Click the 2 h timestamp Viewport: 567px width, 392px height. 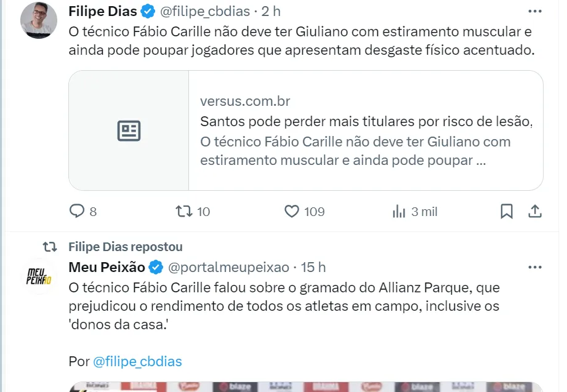coord(272,11)
